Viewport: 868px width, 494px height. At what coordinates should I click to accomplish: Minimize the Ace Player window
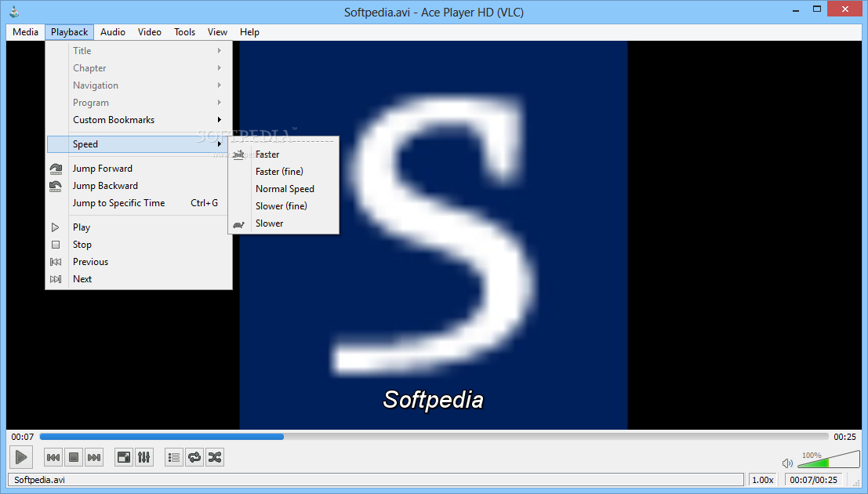796,10
